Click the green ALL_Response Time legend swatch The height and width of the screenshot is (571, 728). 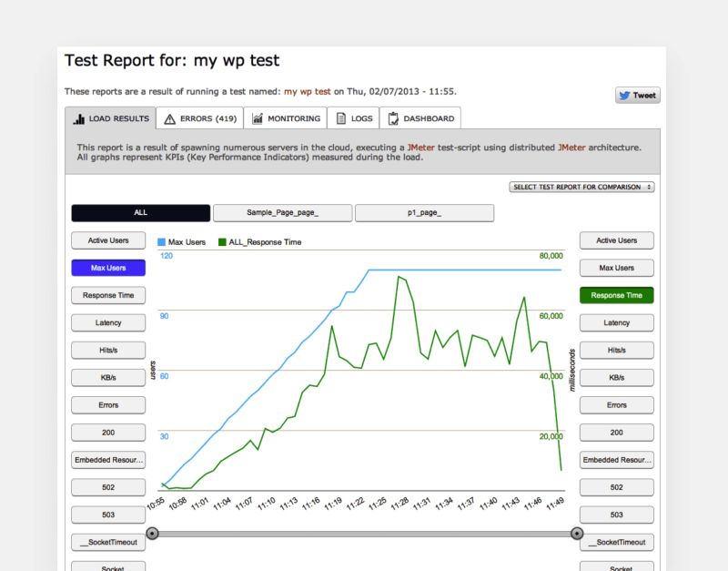(x=222, y=242)
